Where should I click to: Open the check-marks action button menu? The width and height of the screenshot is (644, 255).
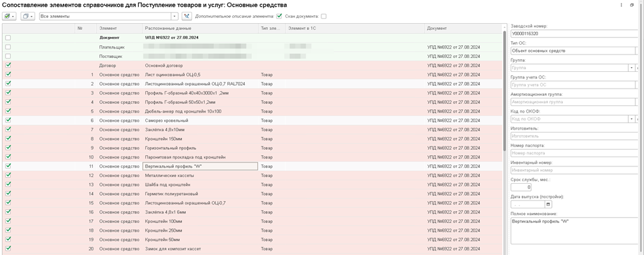[9, 16]
